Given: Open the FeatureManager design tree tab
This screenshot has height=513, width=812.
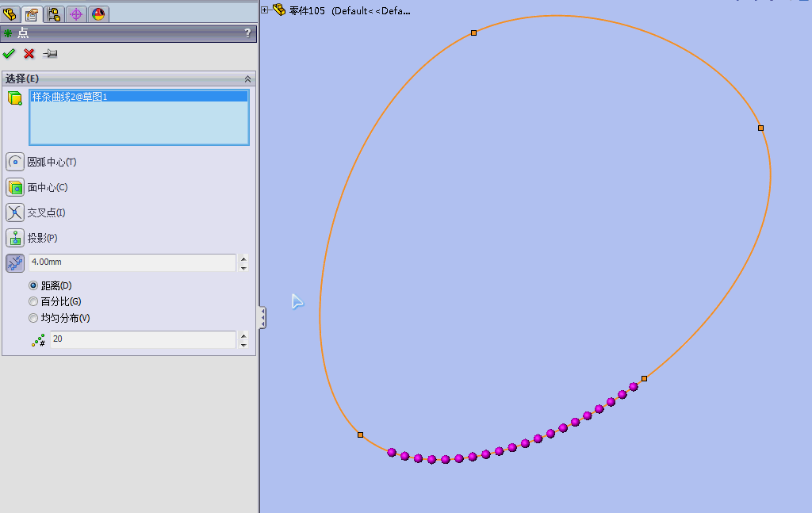Looking at the screenshot, I should [x=10, y=13].
